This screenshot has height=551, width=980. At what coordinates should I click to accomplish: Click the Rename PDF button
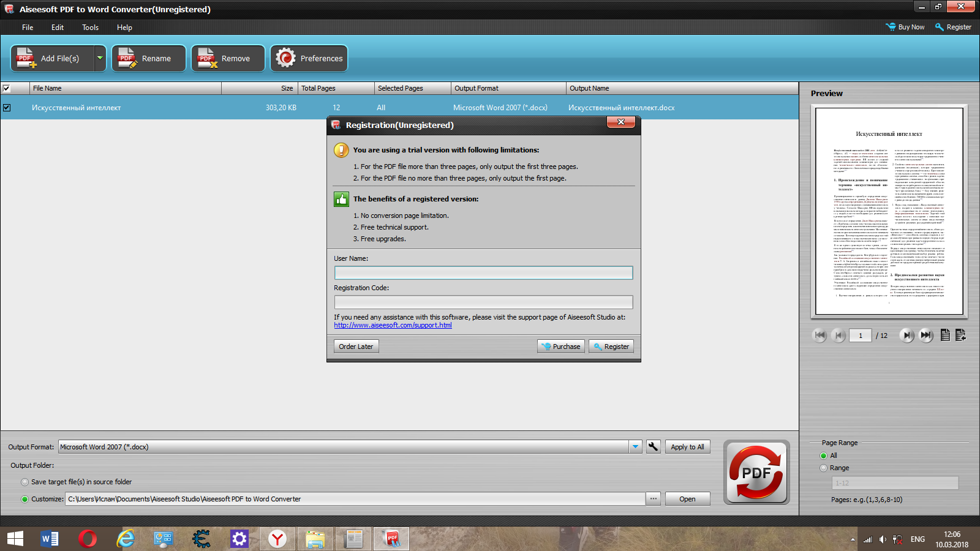pos(149,59)
